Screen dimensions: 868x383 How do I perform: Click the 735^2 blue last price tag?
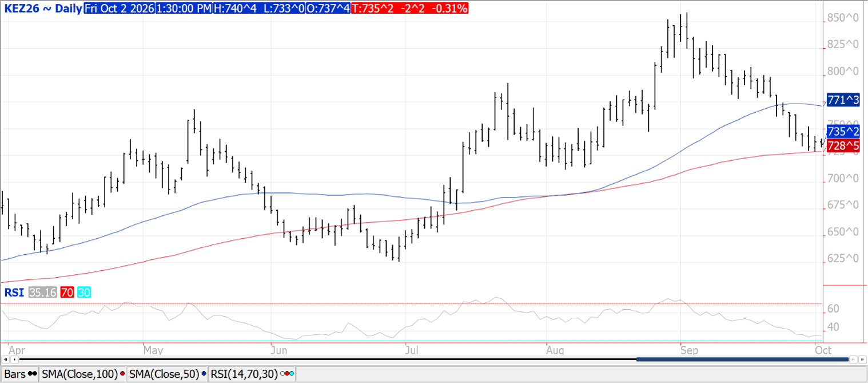pos(843,131)
